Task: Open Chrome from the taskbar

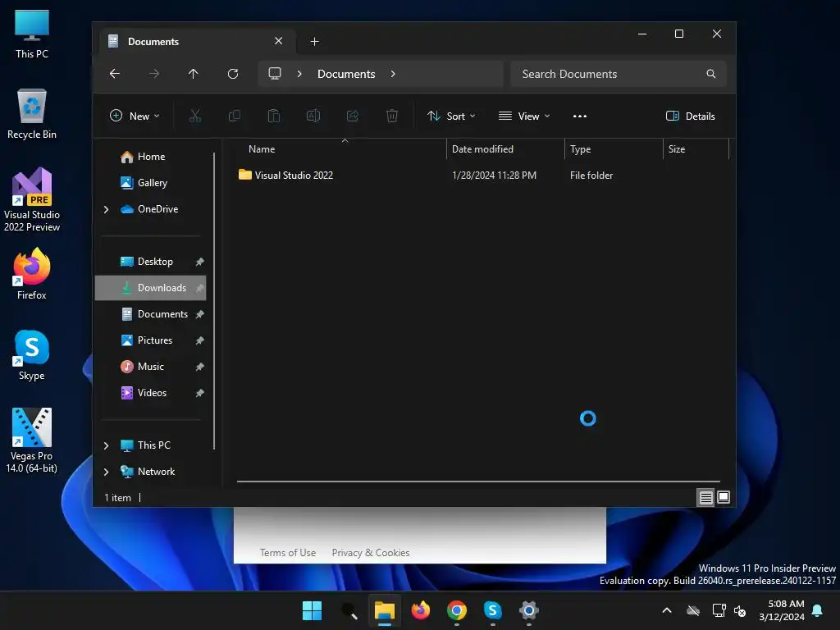Action: [x=456, y=610]
